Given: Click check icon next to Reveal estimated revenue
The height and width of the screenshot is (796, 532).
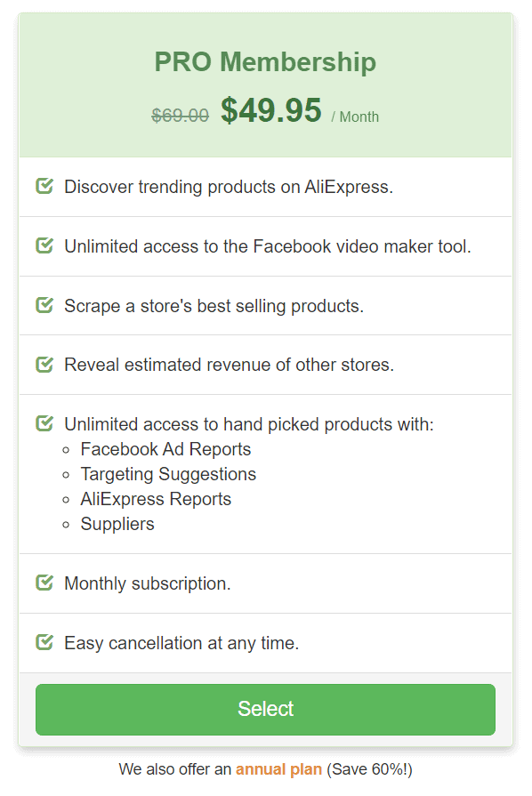Looking at the screenshot, I should [44, 365].
